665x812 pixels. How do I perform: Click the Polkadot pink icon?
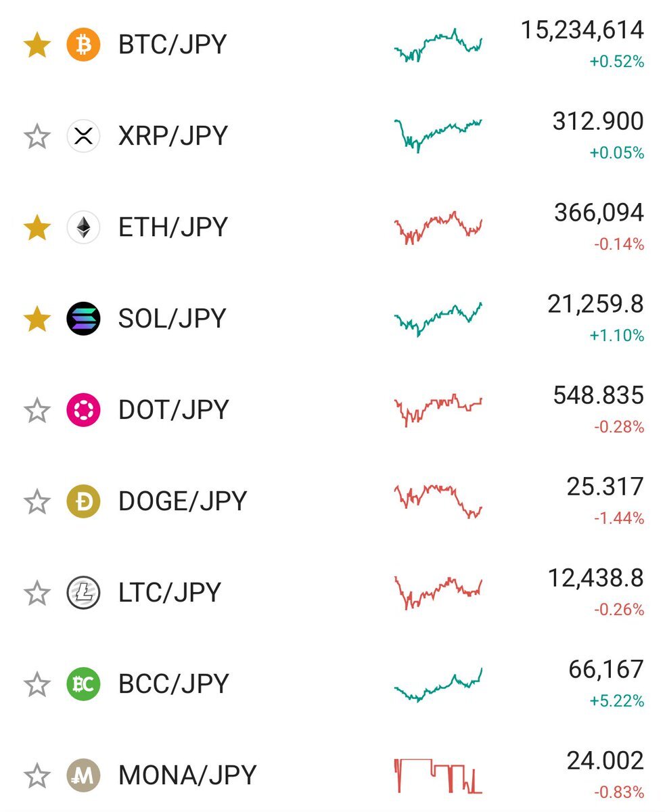[x=83, y=410]
